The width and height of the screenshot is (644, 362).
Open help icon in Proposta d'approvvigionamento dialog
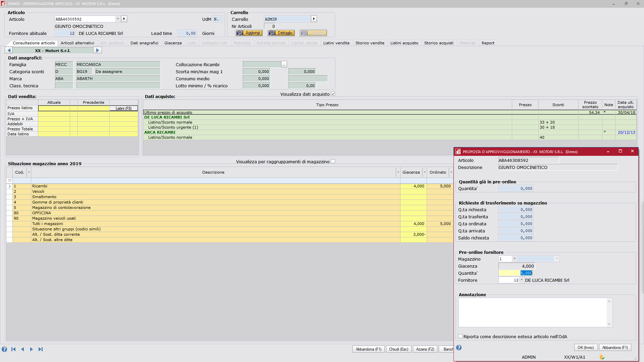pos(459,348)
